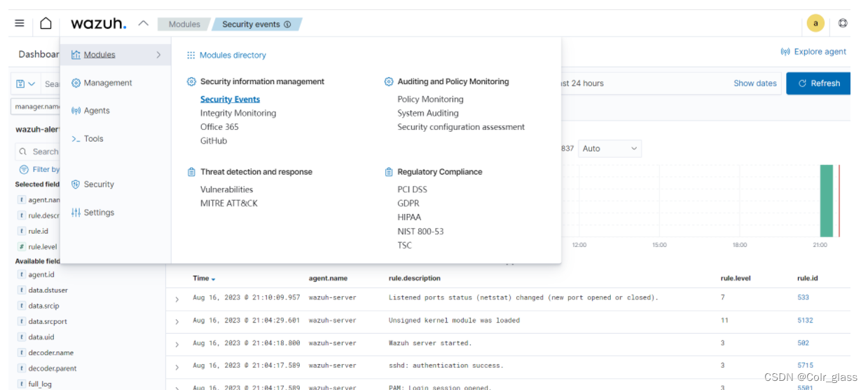
Task: Click the Tools terminal icon
Action: click(76, 139)
